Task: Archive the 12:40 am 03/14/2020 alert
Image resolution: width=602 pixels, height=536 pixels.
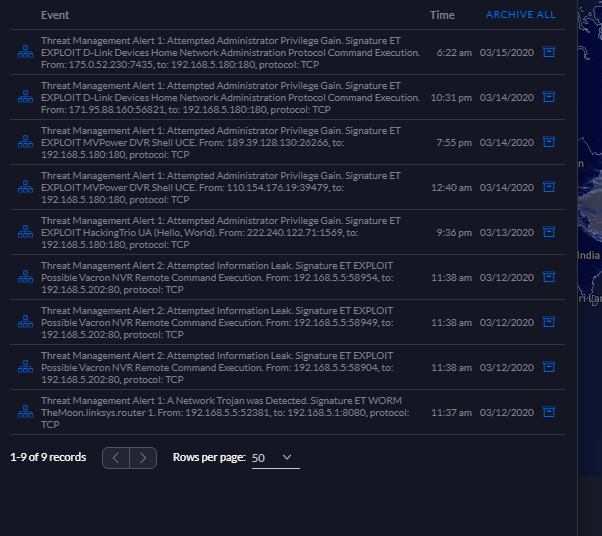Action: coord(549,187)
